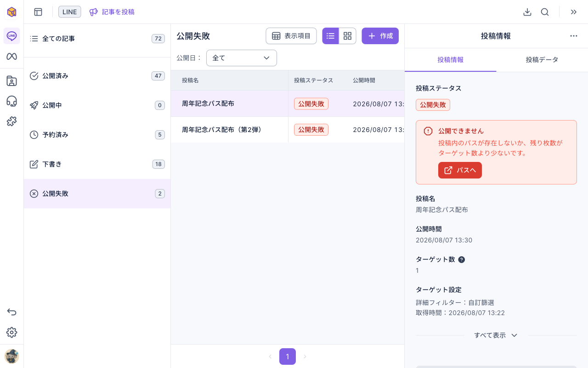The image size is (588, 368).
Task: Open the three-dot menu beside 投稿情報
Action: [x=574, y=36]
